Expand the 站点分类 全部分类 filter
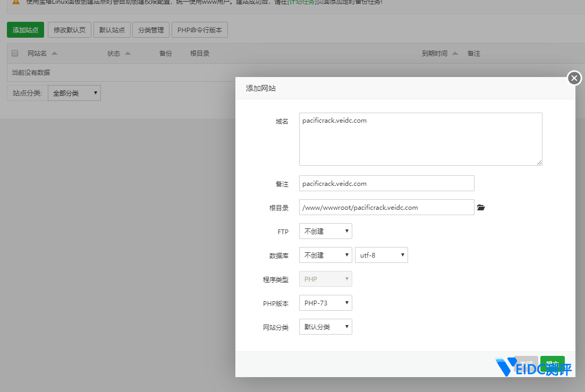The width and height of the screenshot is (585, 392). click(74, 93)
